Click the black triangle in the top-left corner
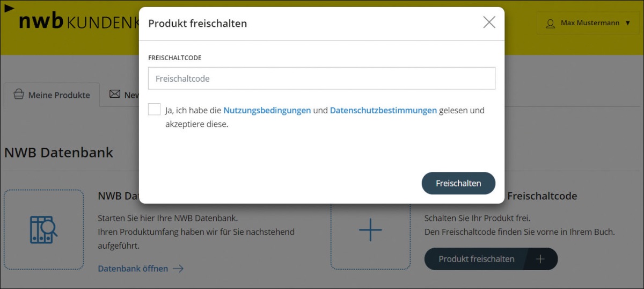Viewport: 644px width, 289px height. (9, 8)
